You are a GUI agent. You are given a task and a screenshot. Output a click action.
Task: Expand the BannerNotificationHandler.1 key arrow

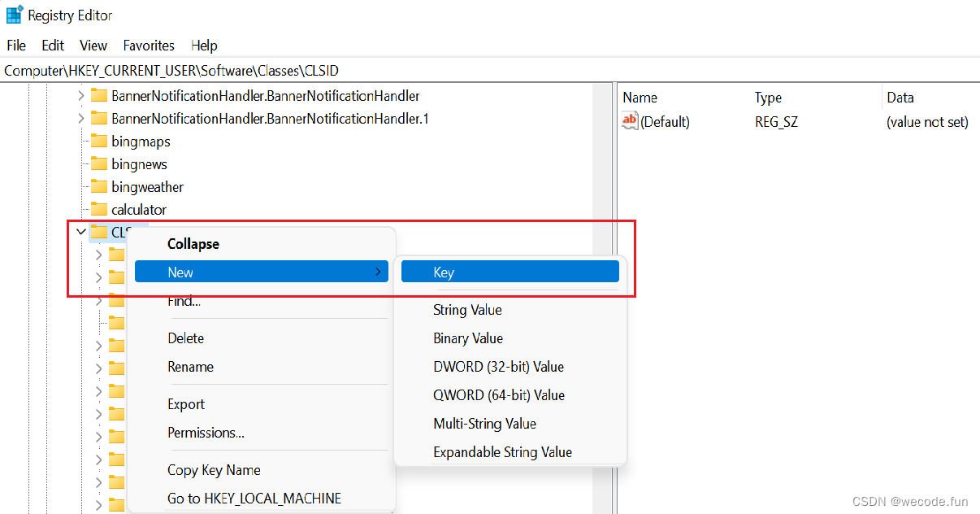tap(80, 119)
